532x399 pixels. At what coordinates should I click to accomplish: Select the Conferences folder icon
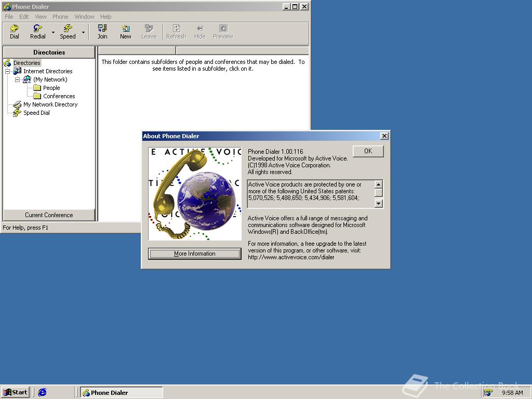[x=37, y=96]
